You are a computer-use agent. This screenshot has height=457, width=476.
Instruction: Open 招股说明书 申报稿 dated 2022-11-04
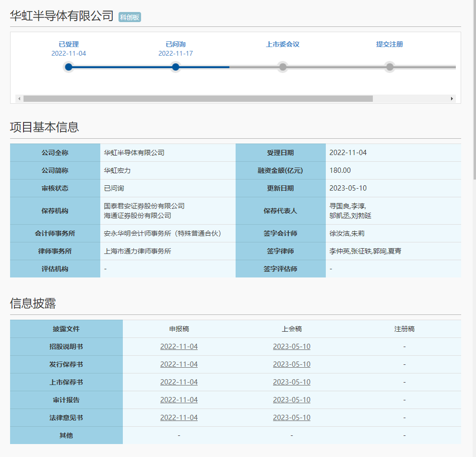[x=178, y=347]
